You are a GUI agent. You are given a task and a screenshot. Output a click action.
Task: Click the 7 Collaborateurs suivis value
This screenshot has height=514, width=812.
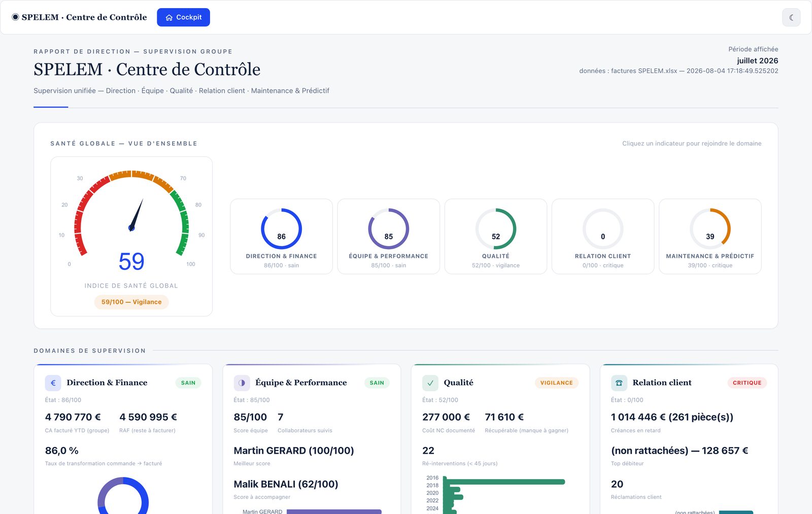point(281,417)
